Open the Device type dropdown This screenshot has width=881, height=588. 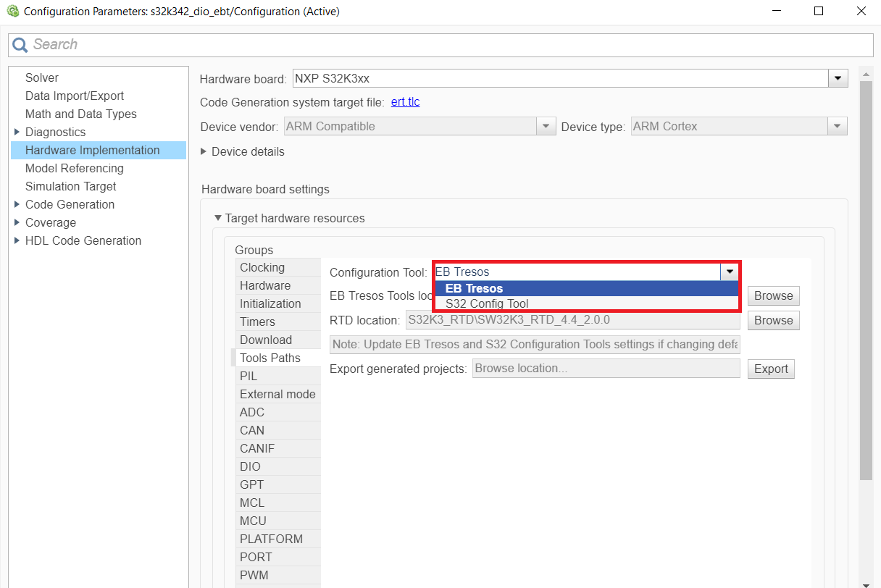pos(838,126)
